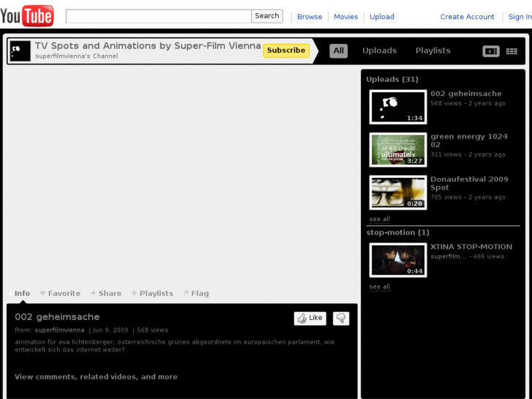Open the Flag tab

pos(196,293)
